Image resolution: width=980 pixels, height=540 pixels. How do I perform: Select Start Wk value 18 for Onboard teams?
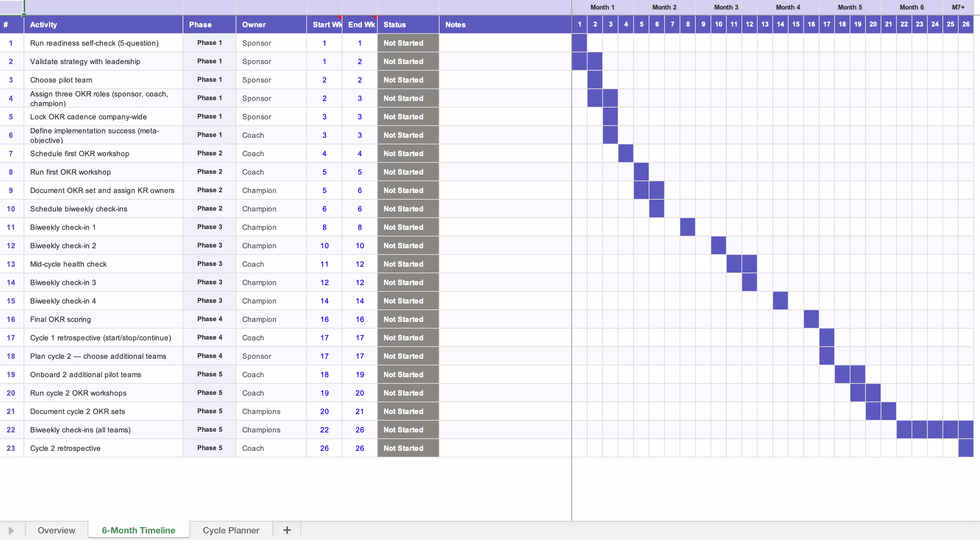coord(324,375)
